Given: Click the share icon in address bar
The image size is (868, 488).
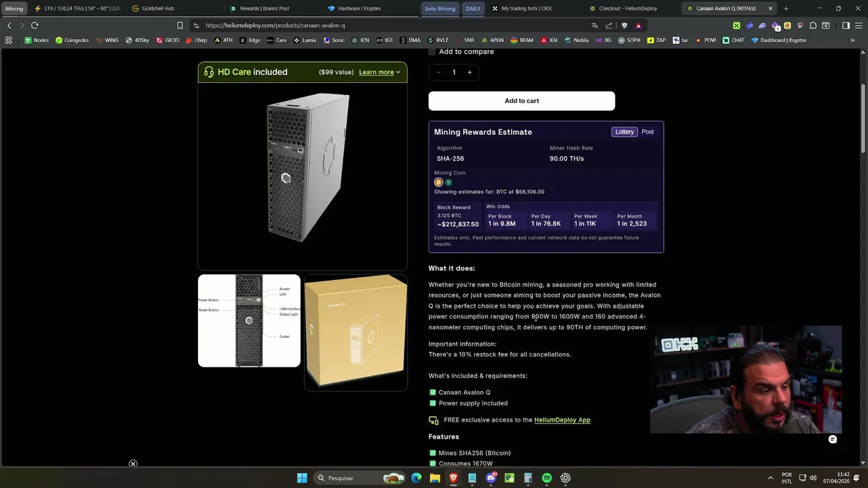Looking at the screenshot, I should (609, 25).
